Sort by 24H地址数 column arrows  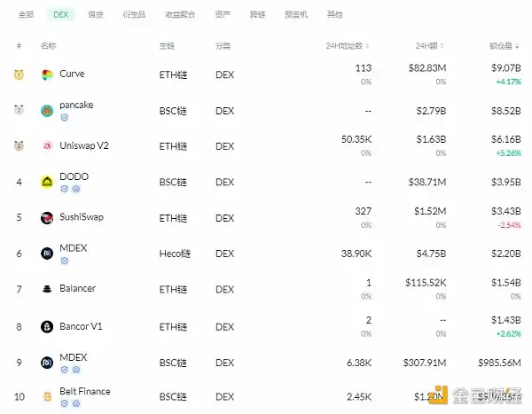[x=369, y=45]
